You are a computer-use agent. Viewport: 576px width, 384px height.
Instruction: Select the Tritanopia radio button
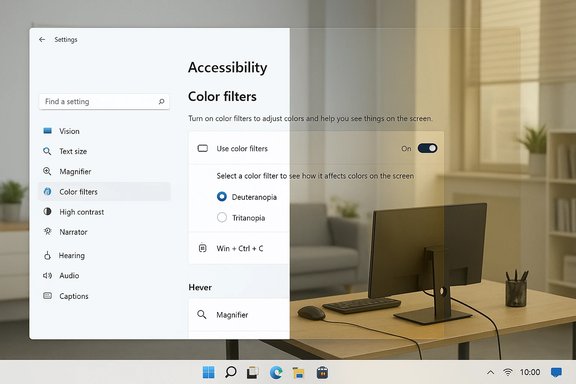click(x=222, y=218)
